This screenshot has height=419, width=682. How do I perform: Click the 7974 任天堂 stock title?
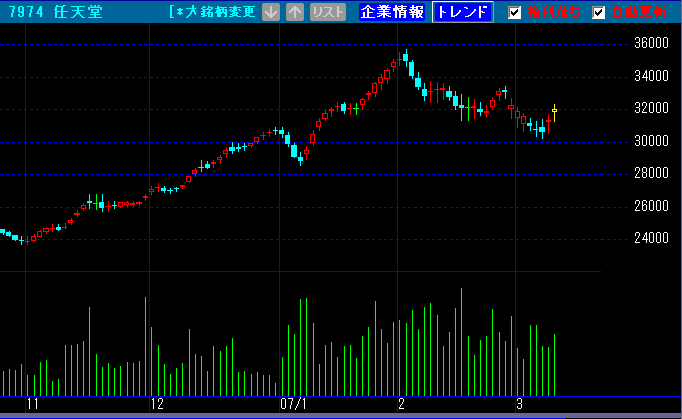coord(56,12)
